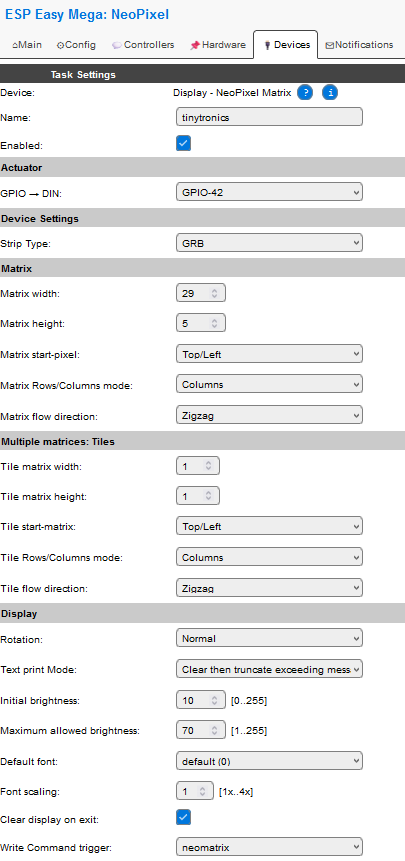
Task: Uncheck Clear display on exit
Action: click(x=183, y=818)
